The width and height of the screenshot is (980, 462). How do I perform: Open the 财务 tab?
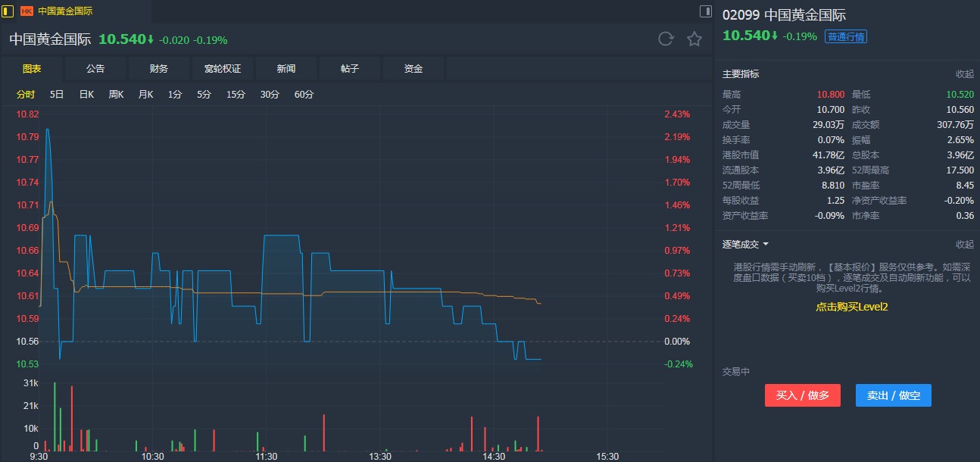pyautogui.click(x=159, y=69)
